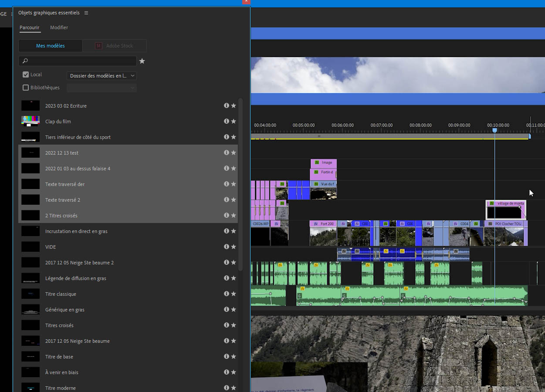Click the fx badge on the Fort 200 clip

tap(315, 224)
